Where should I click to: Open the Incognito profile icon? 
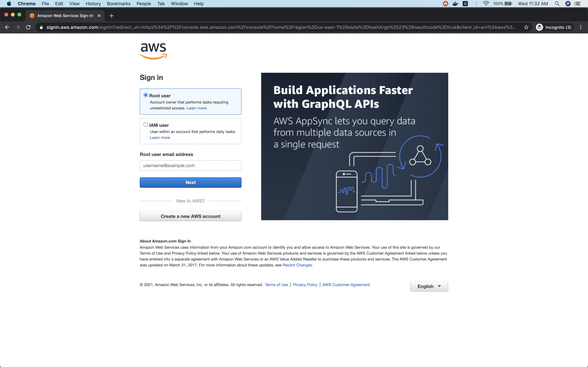coord(539,27)
